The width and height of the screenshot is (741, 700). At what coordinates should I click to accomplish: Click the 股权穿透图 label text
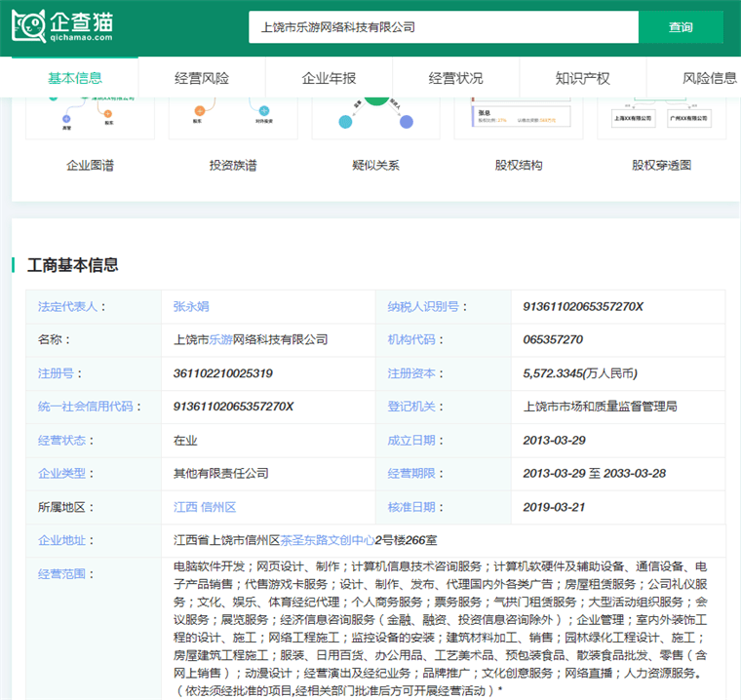click(x=661, y=165)
